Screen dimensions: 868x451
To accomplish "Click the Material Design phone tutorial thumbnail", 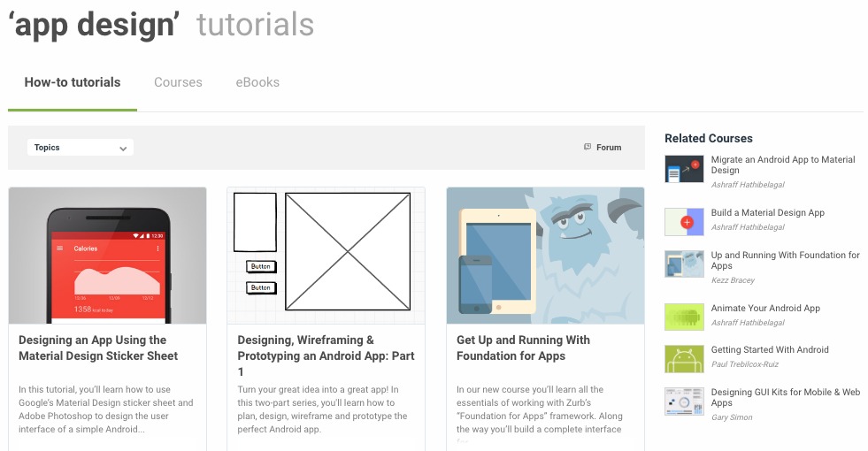I will point(107,256).
